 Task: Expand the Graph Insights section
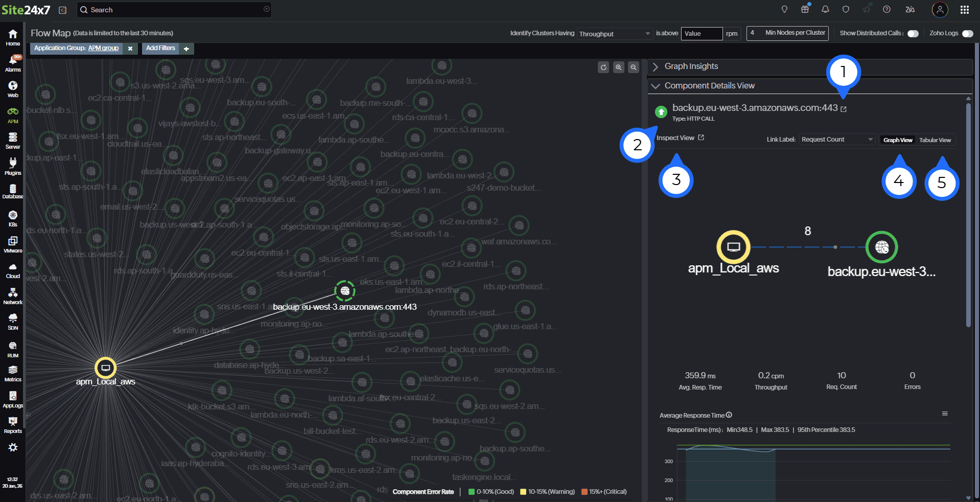click(691, 66)
